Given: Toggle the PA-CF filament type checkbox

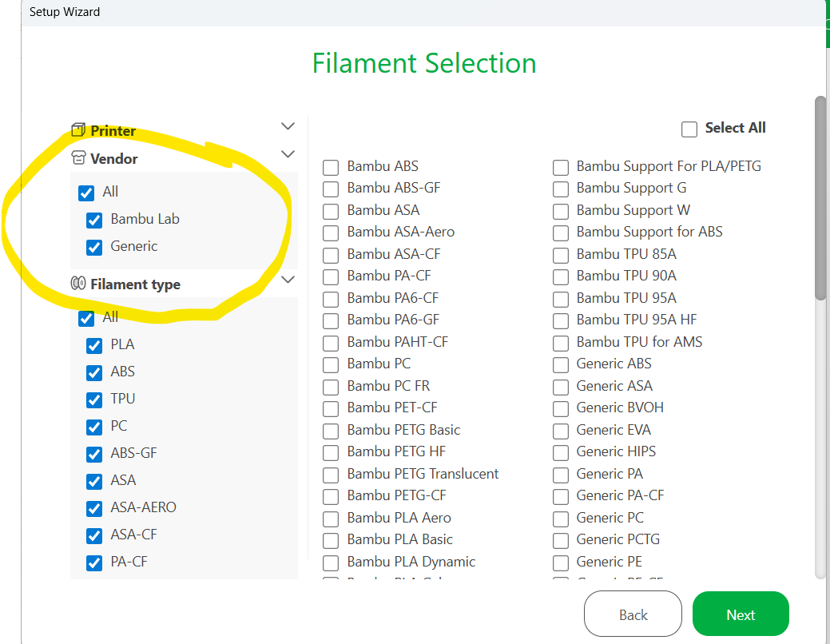Looking at the screenshot, I should click(94, 563).
